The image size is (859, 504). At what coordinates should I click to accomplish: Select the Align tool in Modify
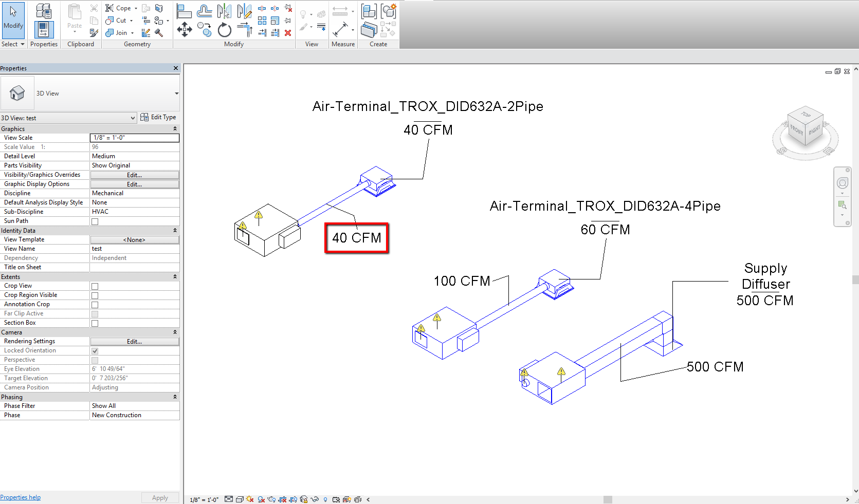click(185, 10)
